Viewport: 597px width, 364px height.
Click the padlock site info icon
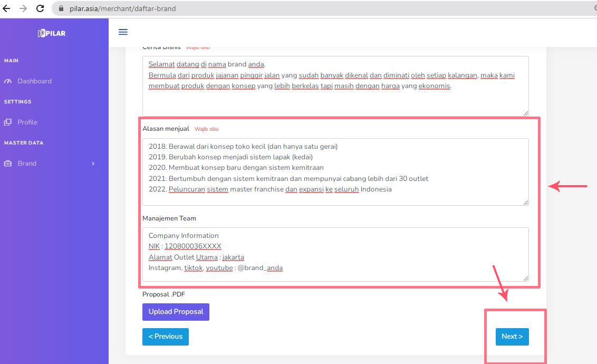coord(60,8)
